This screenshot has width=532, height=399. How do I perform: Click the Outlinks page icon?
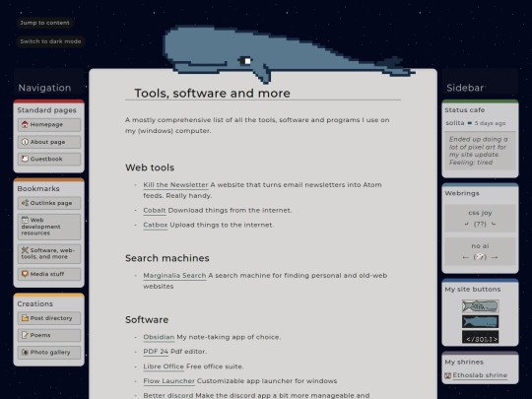point(25,203)
